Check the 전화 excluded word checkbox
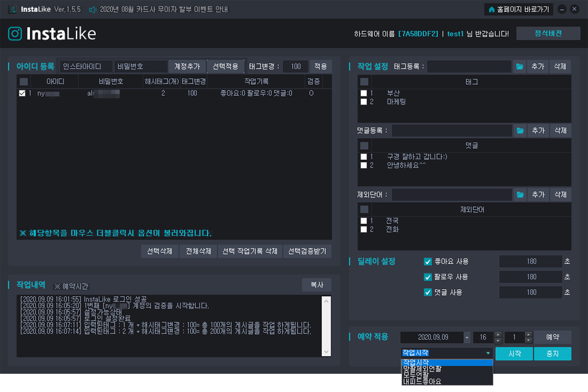The height and width of the screenshot is (392, 588). coord(363,229)
